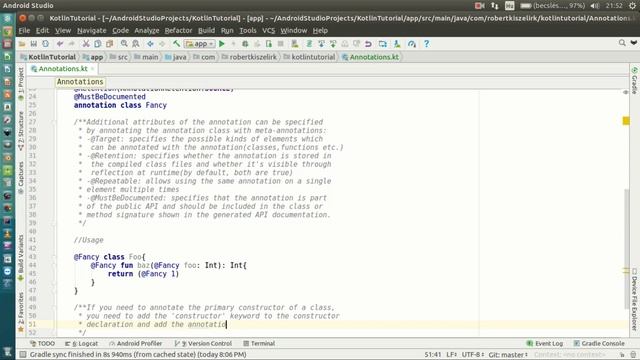Click the Cut scissors icon
Viewport: 640px width, 360px height.
pyautogui.click(x=86, y=44)
